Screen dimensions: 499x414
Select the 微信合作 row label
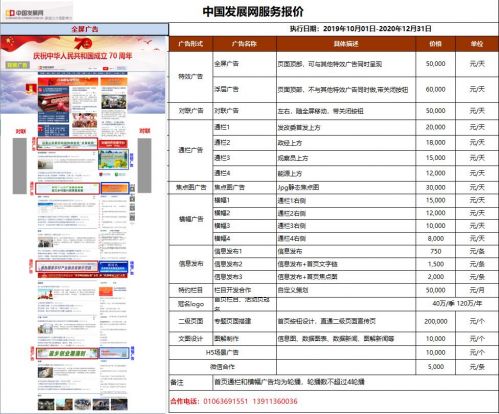coord(222,367)
